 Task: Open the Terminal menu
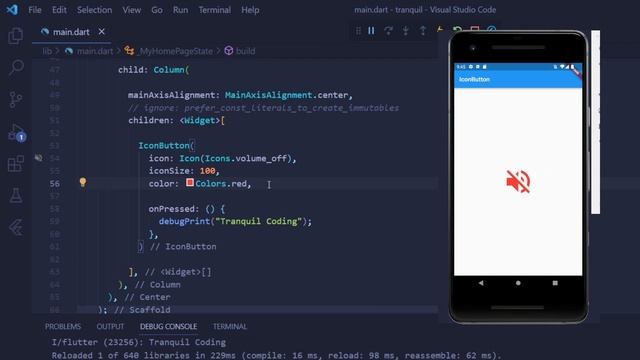tap(214, 10)
